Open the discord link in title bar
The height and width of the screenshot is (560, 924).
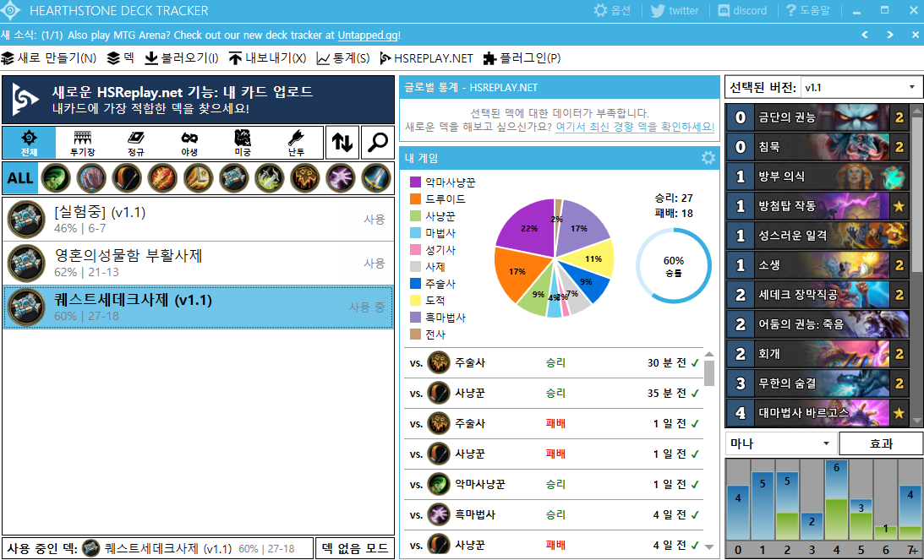pos(742,11)
